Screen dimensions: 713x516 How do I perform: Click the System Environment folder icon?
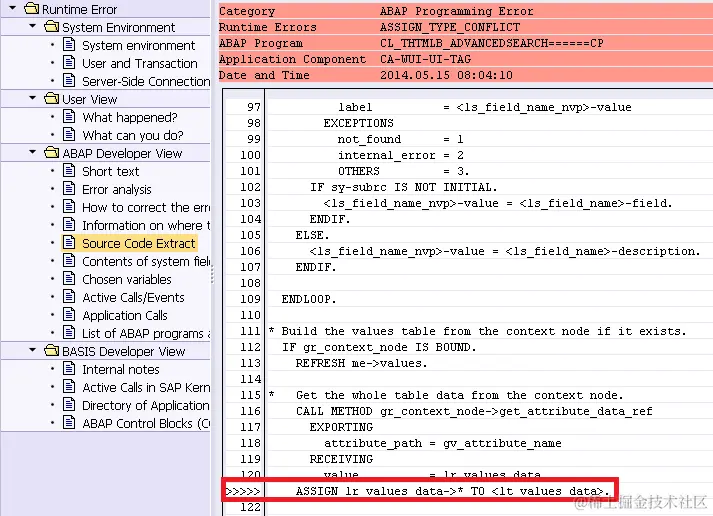point(51,26)
